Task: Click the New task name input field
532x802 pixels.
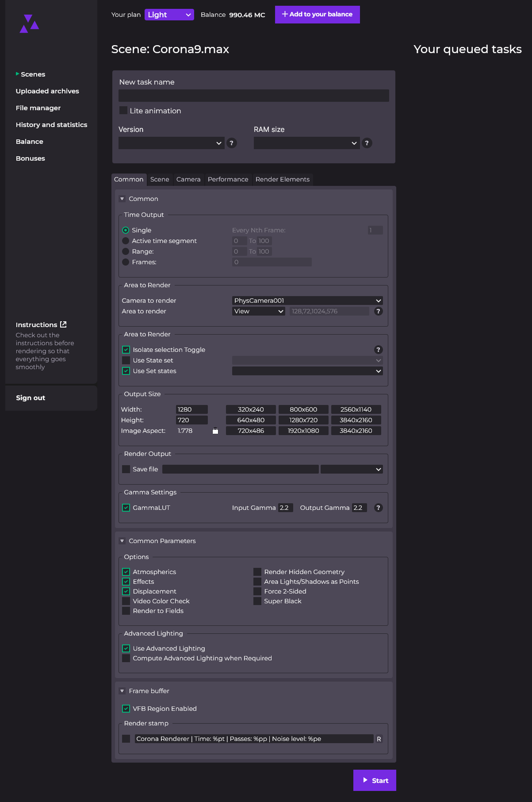Action: [253, 96]
